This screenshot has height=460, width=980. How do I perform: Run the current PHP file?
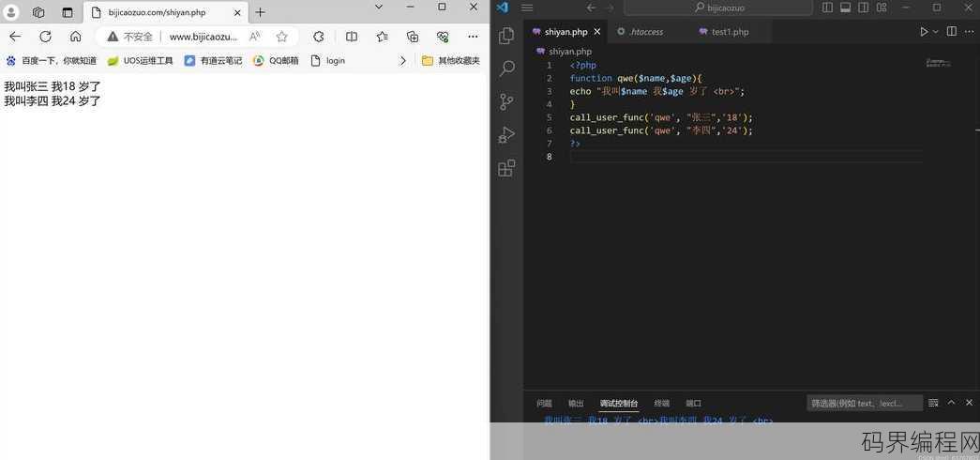click(924, 31)
